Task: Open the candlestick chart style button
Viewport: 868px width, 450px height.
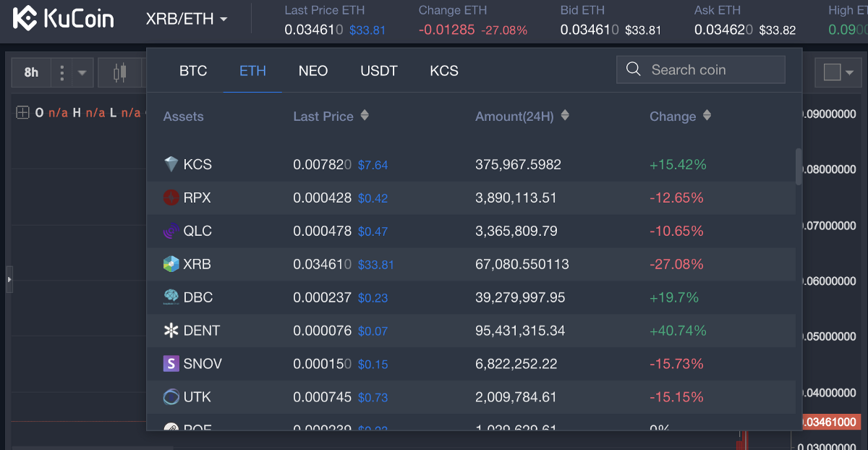Action: click(x=119, y=72)
